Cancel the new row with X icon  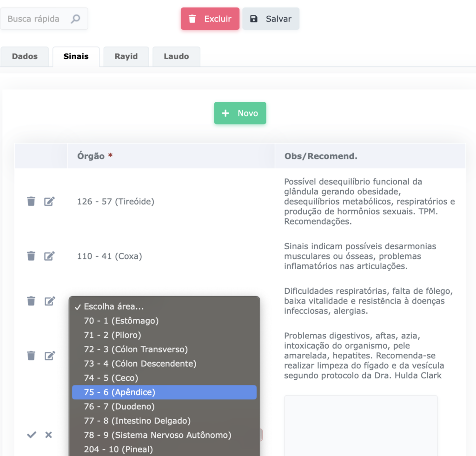(x=48, y=435)
